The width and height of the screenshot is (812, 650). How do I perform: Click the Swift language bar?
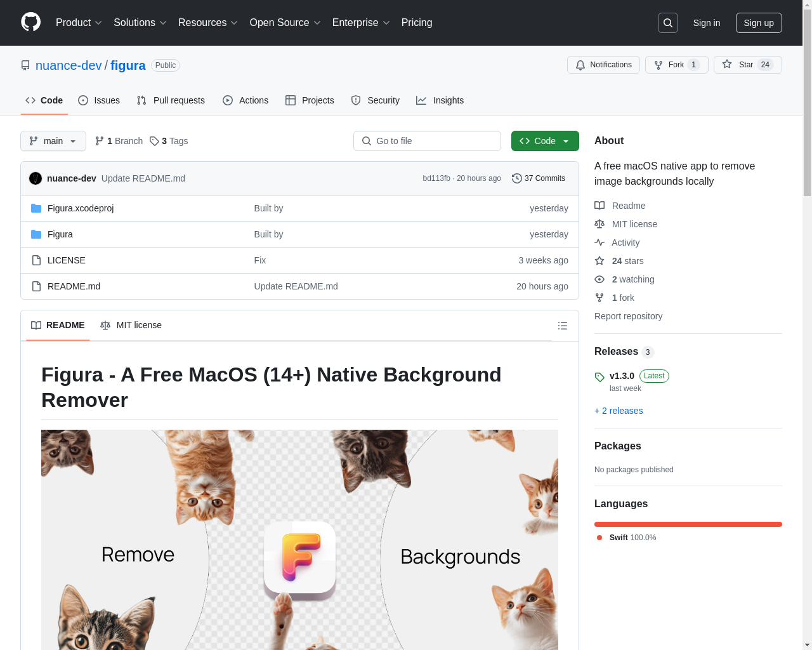[x=688, y=524]
